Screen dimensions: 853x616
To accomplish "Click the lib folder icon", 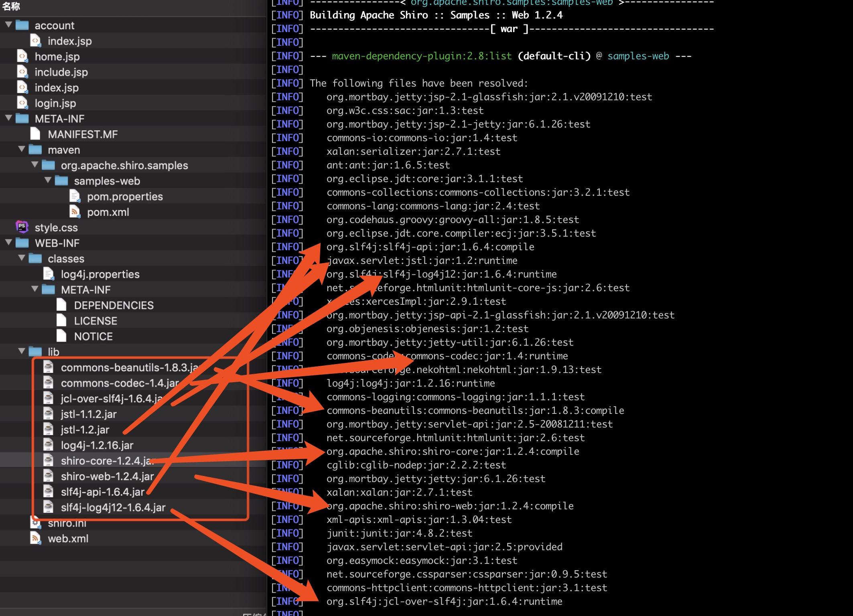I will [35, 352].
